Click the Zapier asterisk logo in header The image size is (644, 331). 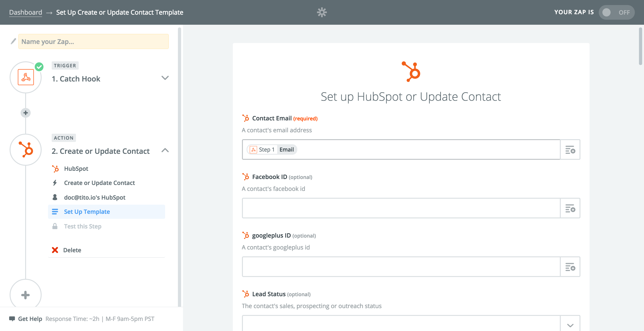coord(322,12)
